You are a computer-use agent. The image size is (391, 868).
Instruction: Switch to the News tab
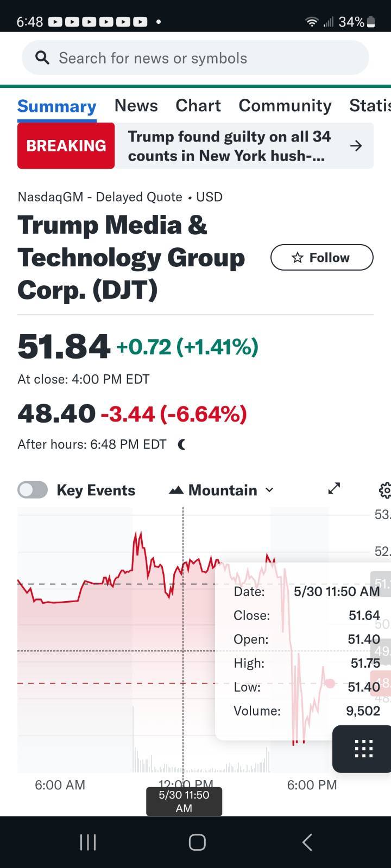[x=136, y=105]
